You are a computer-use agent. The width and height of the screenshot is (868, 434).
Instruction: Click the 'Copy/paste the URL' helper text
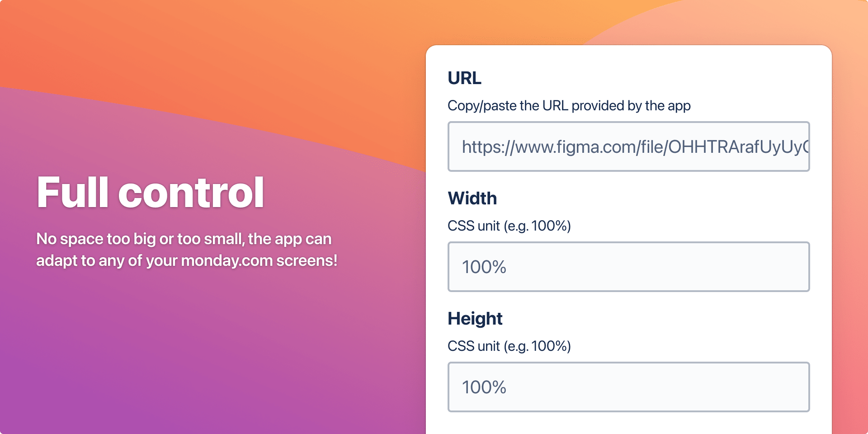pos(569,106)
